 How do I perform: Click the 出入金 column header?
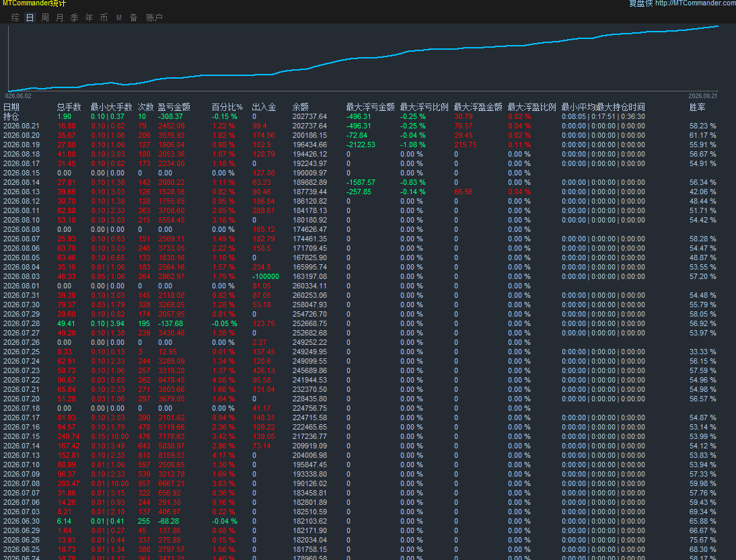(264, 107)
